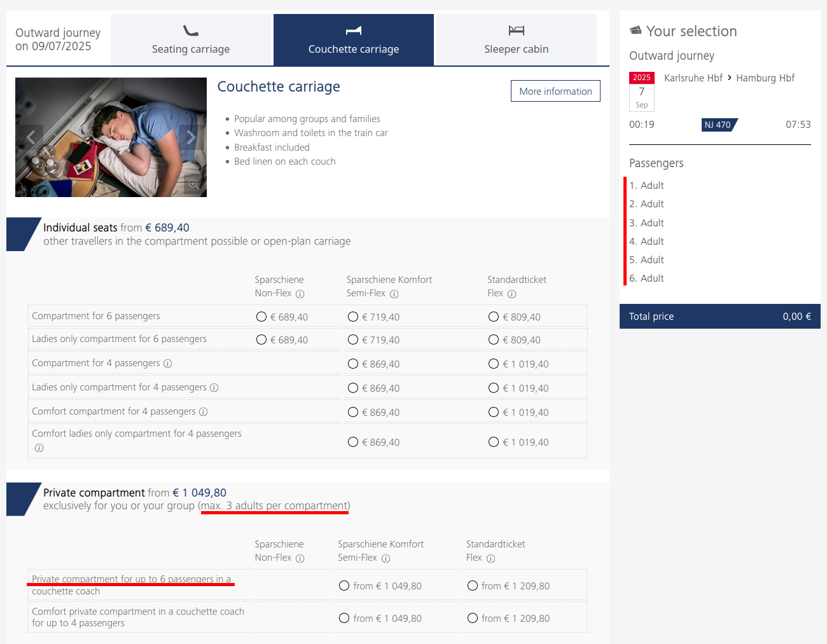827x644 pixels.
Task: Select from € 1 209,80 Flex comfort private compartment
Action: (x=473, y=618)
